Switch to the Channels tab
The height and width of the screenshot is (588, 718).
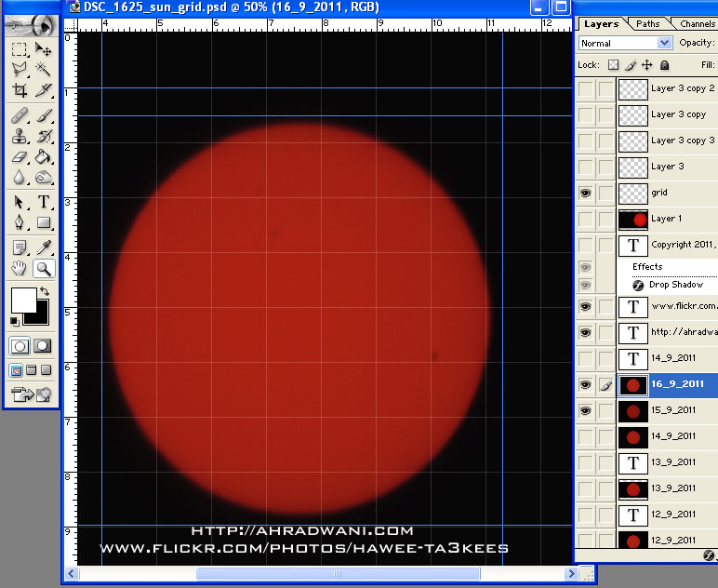tap(697, 24)
